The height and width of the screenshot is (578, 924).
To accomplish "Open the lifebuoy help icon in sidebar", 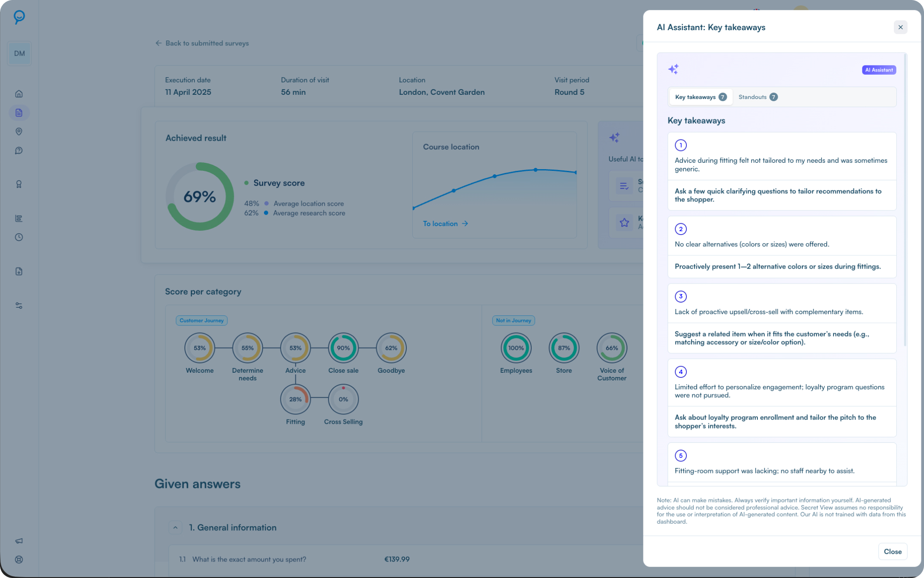I will point(19,559).
